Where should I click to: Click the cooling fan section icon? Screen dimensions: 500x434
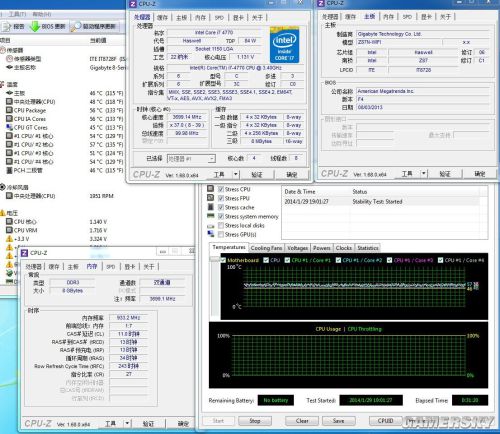point(3,187)
